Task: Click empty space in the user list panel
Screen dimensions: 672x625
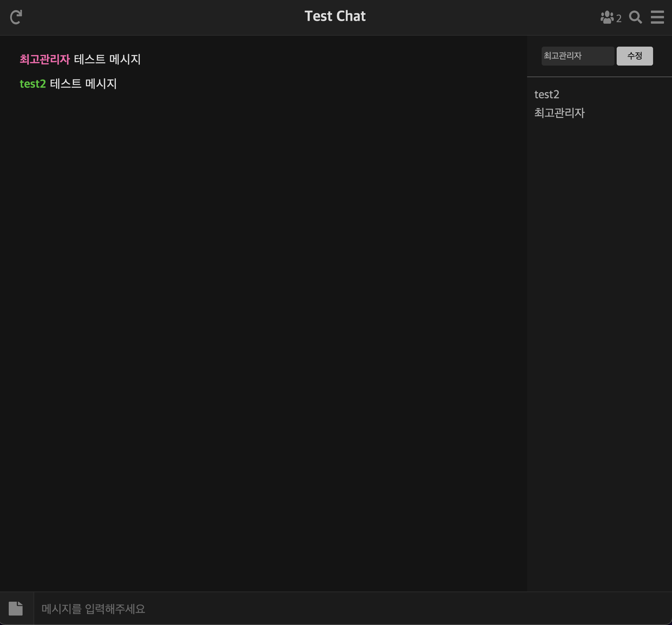Action: (x=599, y=328)
